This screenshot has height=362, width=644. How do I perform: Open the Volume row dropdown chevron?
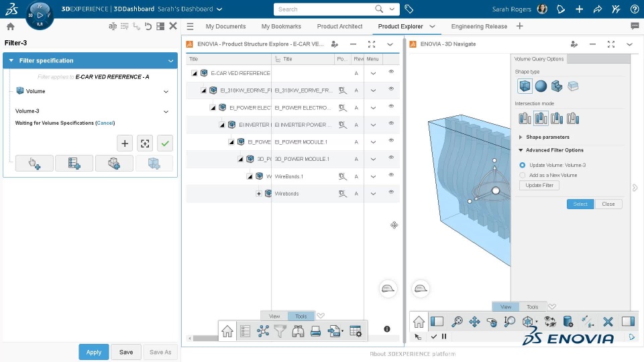tap(166, 92)
